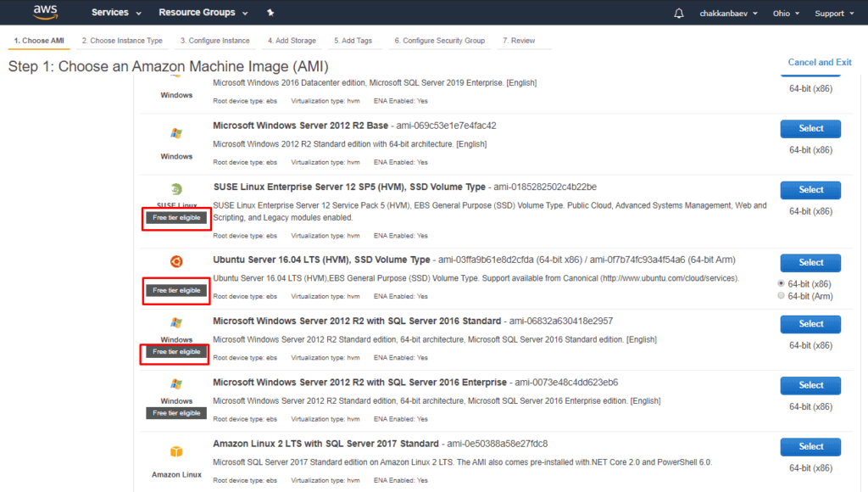
Task: Select Windows 2012 R2 SQL Server 2016 Standard AMI
Action: pos(810,324)
